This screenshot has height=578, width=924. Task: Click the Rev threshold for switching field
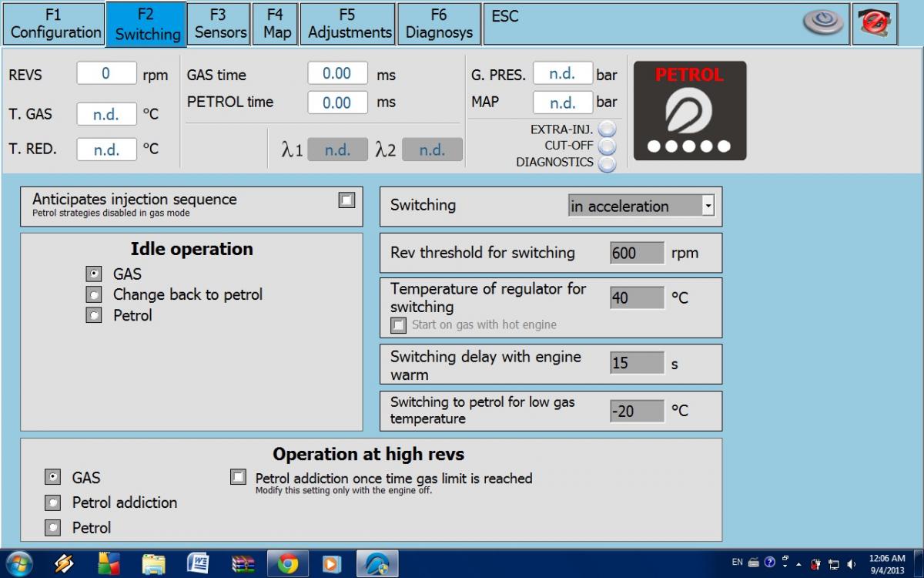pyautogui.click(x=637, y=253)
